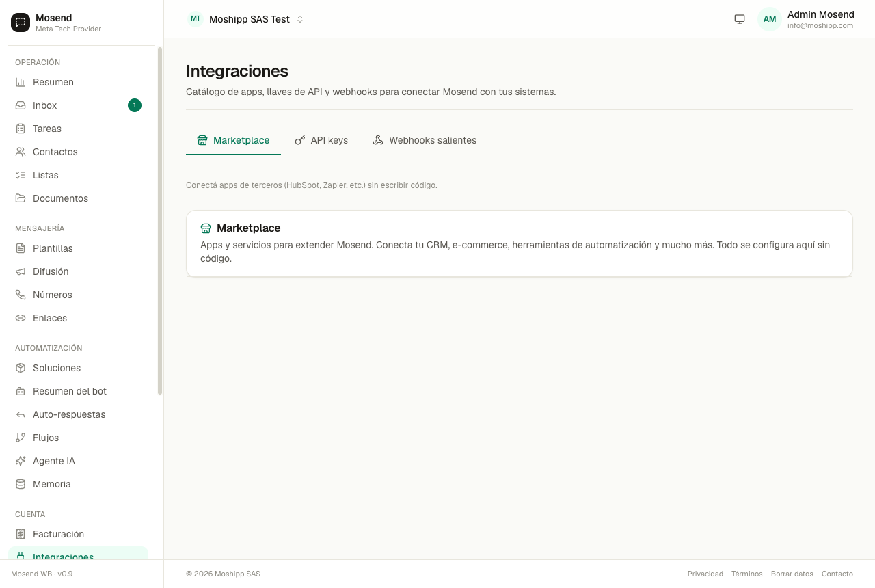Click the monitor theme icon in header

coord(740,19)
